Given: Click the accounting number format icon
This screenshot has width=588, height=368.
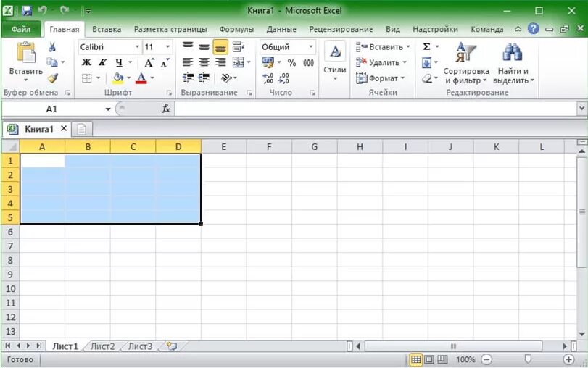Looking at the screenshot, I should pos(268,62).
